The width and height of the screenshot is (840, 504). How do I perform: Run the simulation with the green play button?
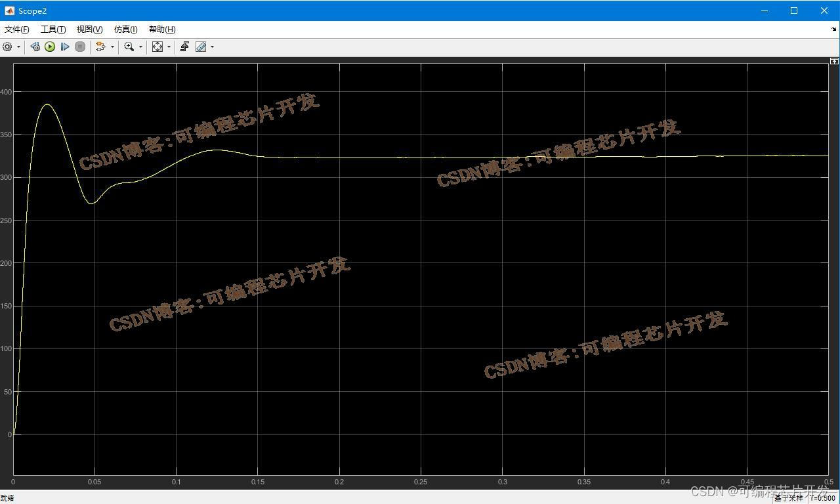(x=50, y=47)
